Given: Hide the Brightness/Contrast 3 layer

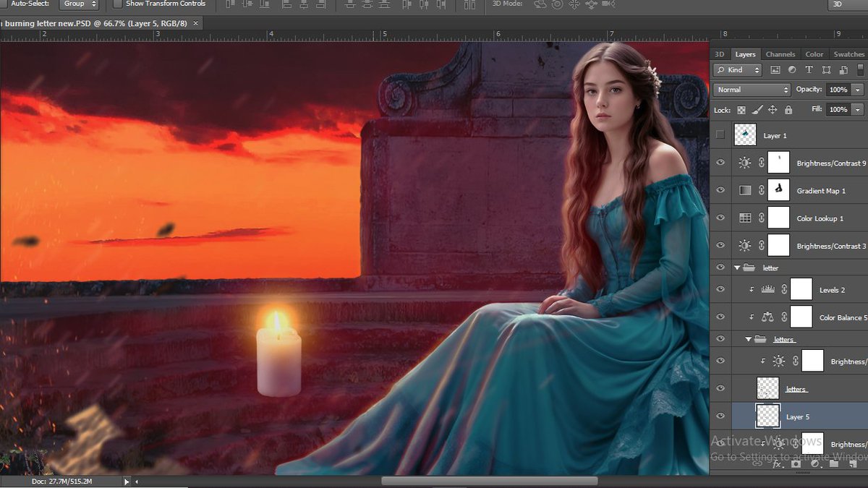Looking at the screenshot, I should [x=720, y=245].
